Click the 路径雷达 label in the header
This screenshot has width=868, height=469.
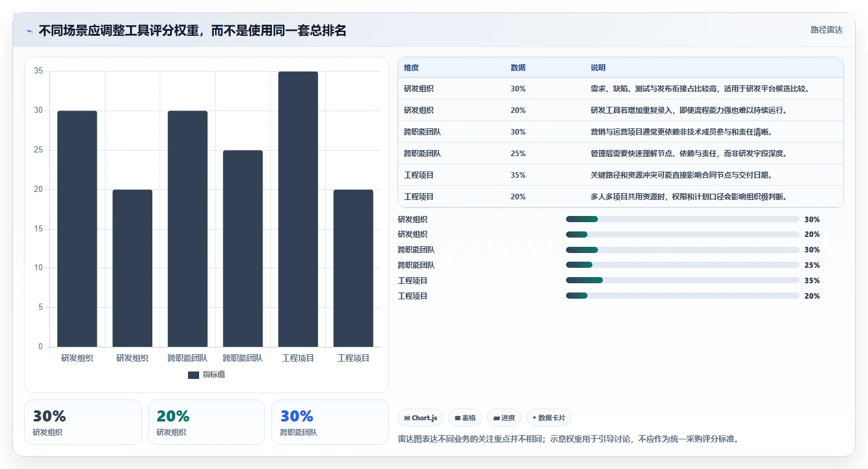point(826,30)
